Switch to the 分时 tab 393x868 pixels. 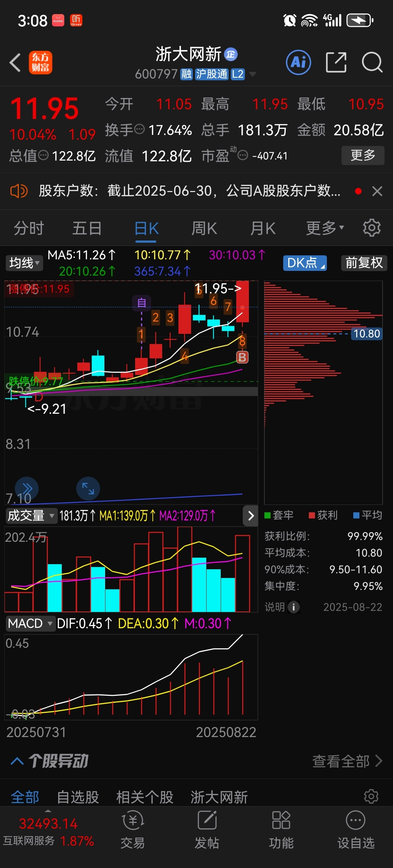click(29, 229)
